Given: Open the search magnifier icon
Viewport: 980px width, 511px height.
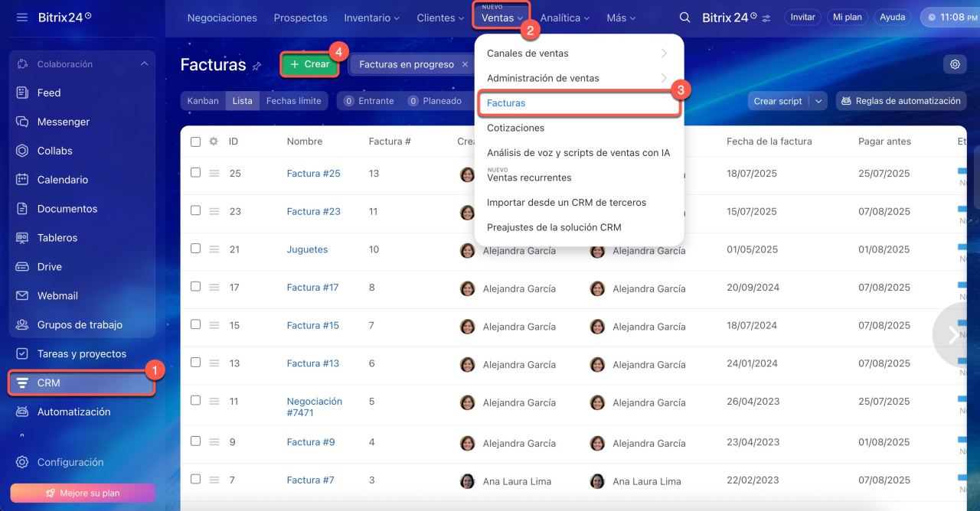Looking at the screenshot, I should [x=685, y=18].
